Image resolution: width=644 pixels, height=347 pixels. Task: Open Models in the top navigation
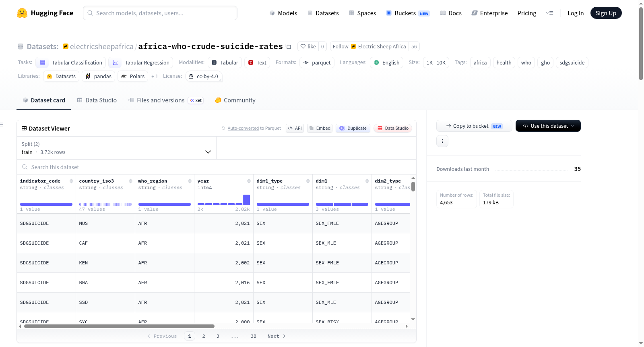283,13
